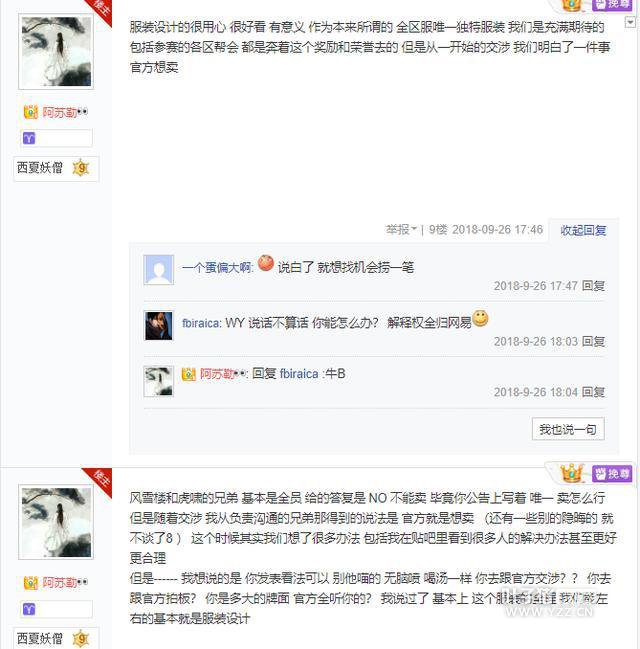Reply to the 17:47 comment

[x=593, y=286]
